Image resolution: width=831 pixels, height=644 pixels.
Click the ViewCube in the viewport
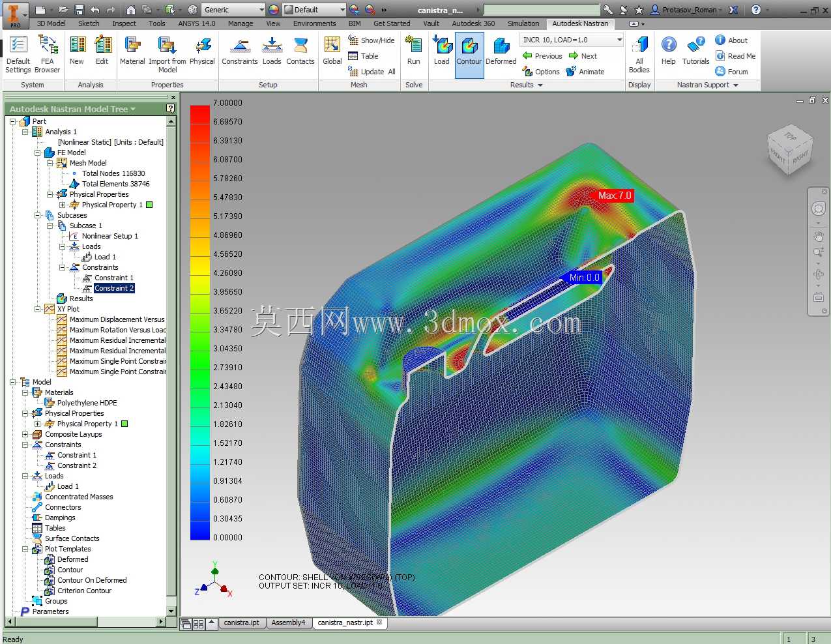[789, 151]
